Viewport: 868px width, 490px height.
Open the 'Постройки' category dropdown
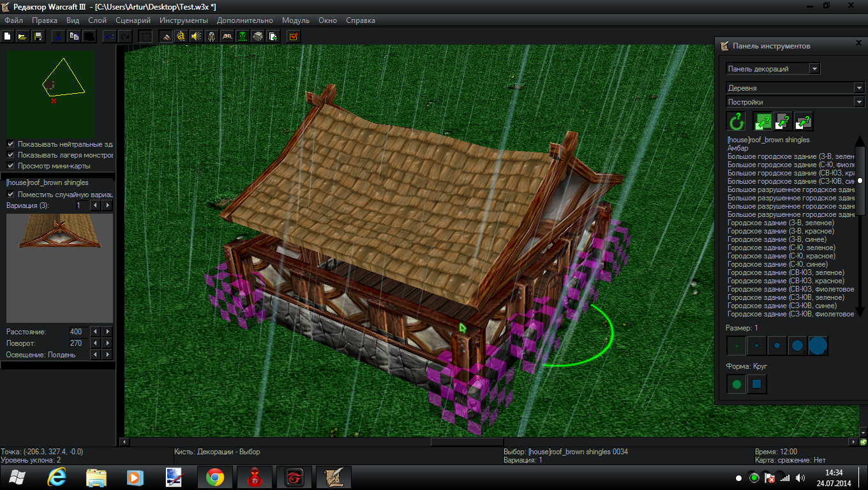click(x=859, y=102)
